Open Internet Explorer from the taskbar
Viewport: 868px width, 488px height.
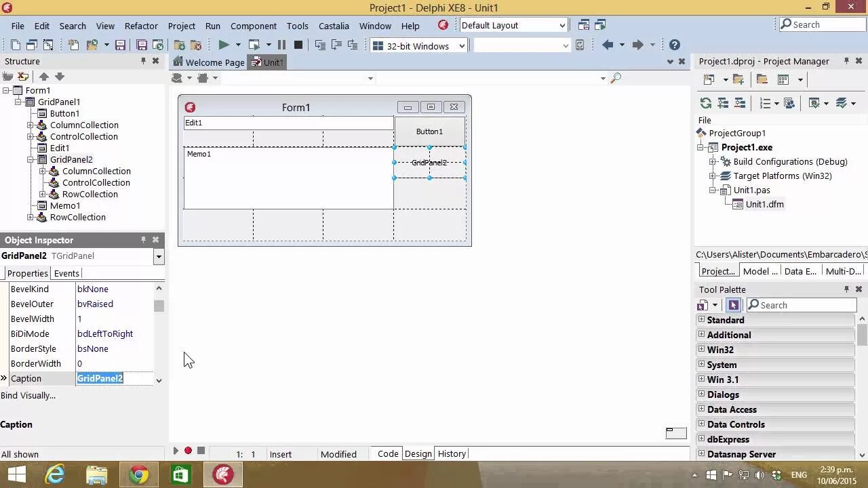[x=54, y=474]
